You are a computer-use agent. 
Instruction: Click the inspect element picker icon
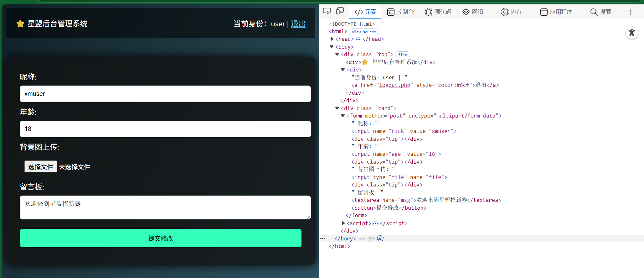[x=327, y=12]
